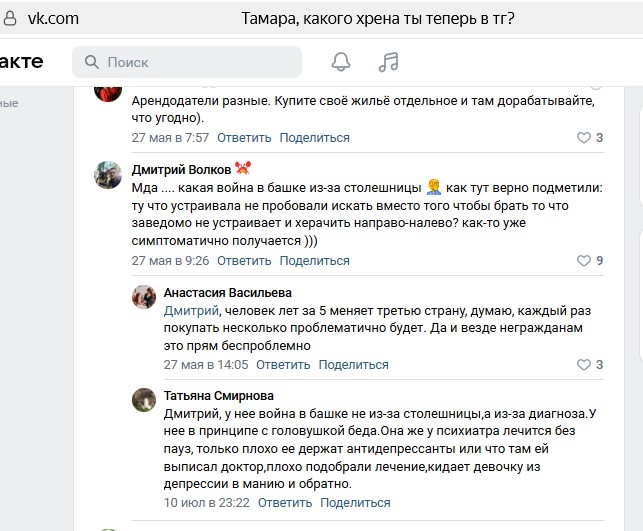
Task: Open Дмитрий Волков's profile name link
Action: (181, 169)
